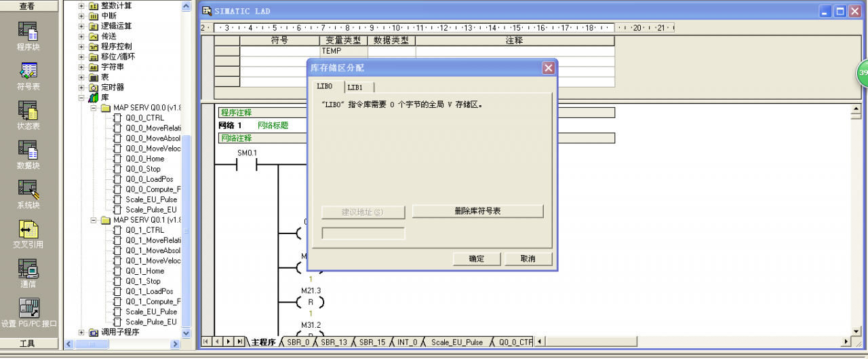This screenshot has width=868, height=359.
Task: Click the 删除库符号表 button
Action: pyautogui.click(x=478, y=211)
